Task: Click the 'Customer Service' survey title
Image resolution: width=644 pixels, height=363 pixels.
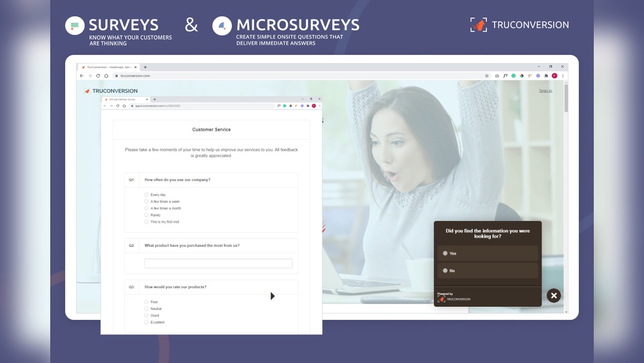Action: coord(211,130)
